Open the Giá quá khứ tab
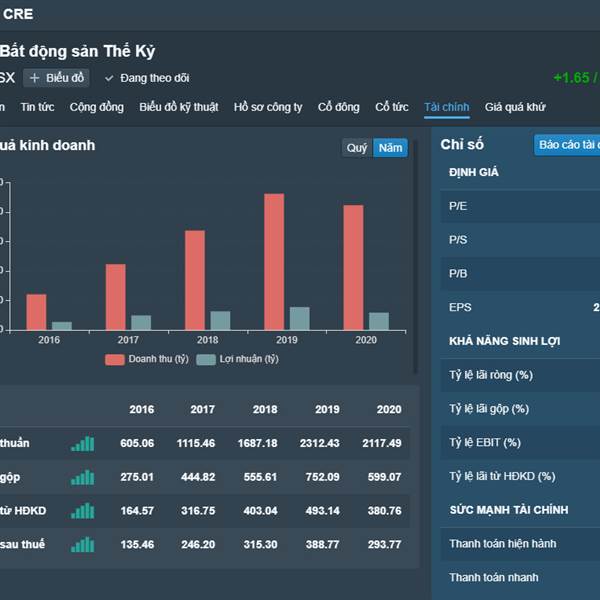This screenshot has width=600, height=600. coord(515,107)
